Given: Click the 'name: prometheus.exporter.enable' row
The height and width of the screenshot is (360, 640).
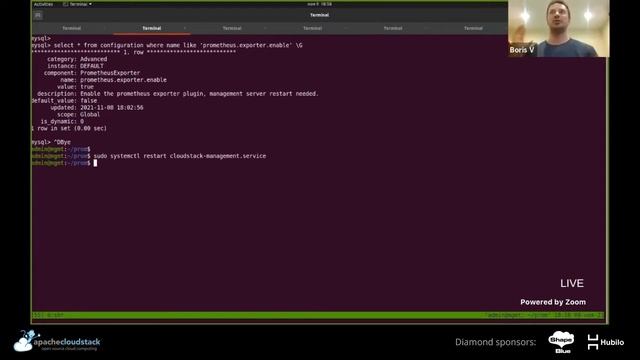Looking at the screenshot, I should pos(113,80).
